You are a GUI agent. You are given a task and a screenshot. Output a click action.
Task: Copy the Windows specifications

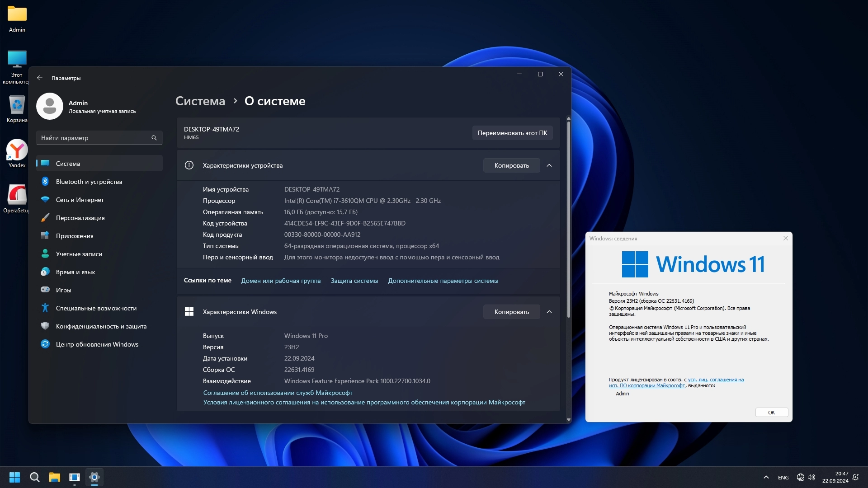pos(511,312)
